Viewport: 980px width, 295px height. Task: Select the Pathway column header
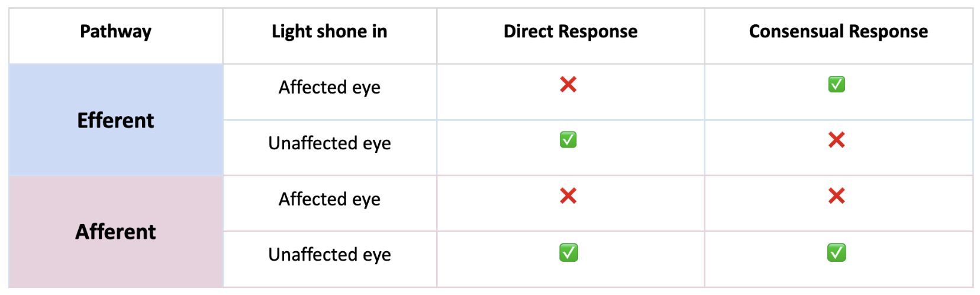click(x=115, y=31)
